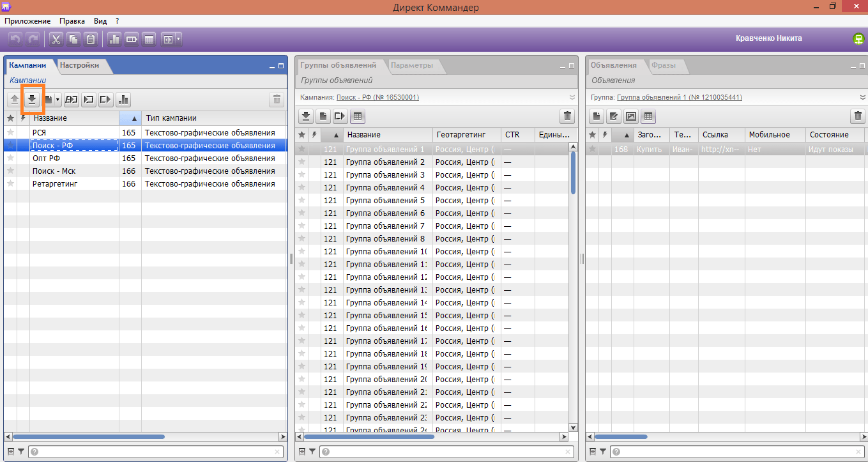The image size is (868, 462).
Task: Click the battery-shaped icon in main toolbar
Action: [132, 40]
